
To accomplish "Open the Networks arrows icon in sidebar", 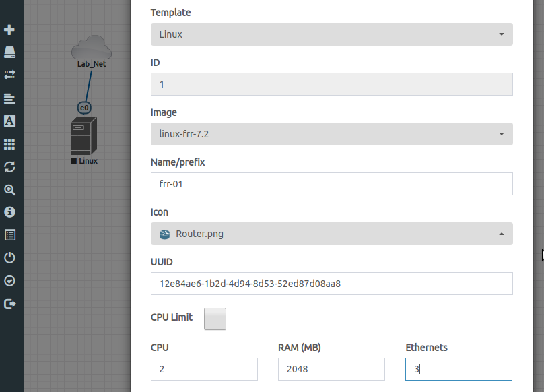I will point(9,75).
